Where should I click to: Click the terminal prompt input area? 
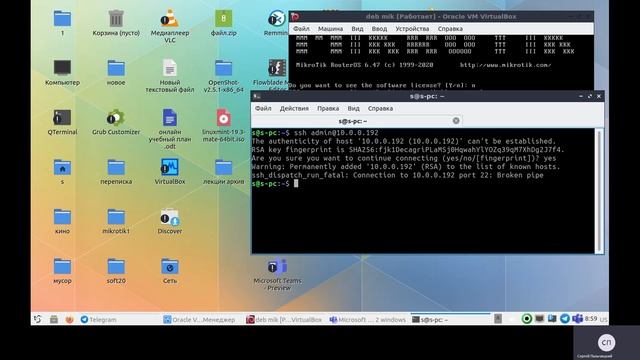point(296,184)
